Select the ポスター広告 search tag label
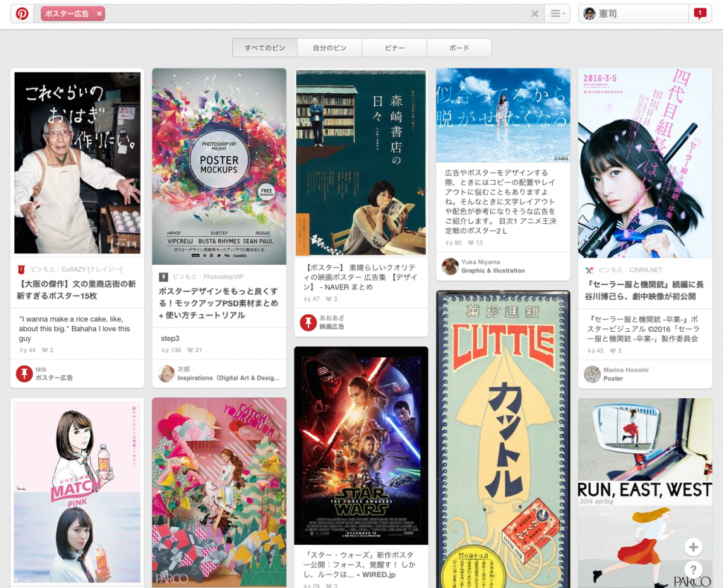The image size is (723, 588). pos(67,14)
